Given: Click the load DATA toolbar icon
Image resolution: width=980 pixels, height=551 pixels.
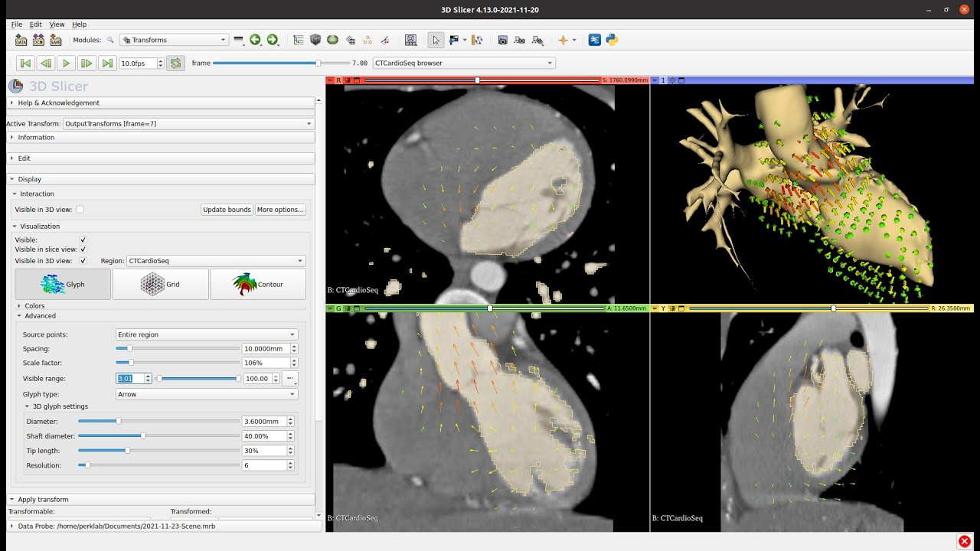Looking at the screenshot, I should [x=21, y=40].
